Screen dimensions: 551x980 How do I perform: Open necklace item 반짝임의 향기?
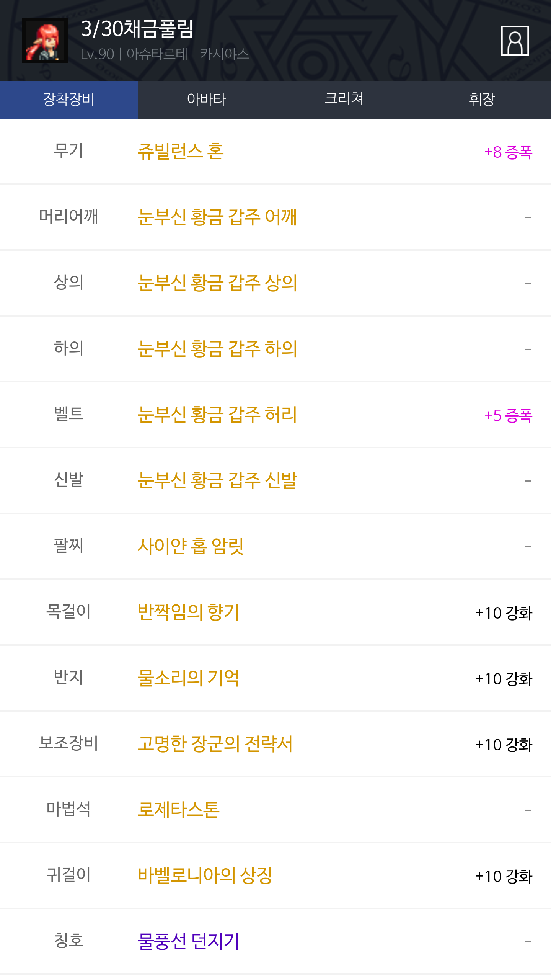[188, 612]
